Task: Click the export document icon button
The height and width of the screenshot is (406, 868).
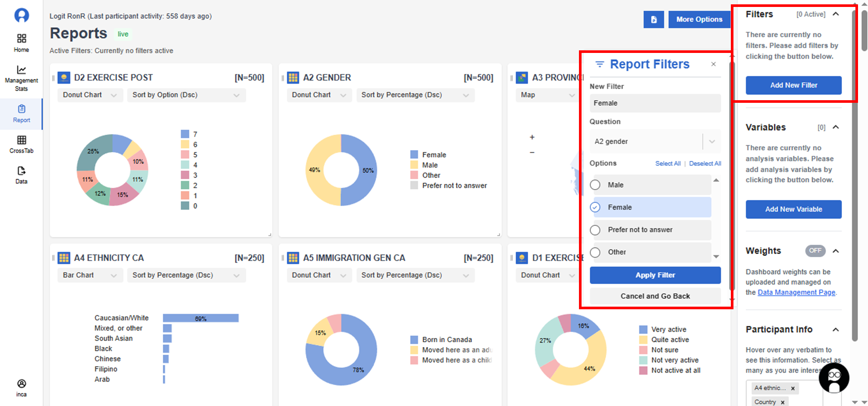Action: tap(653, 20)
